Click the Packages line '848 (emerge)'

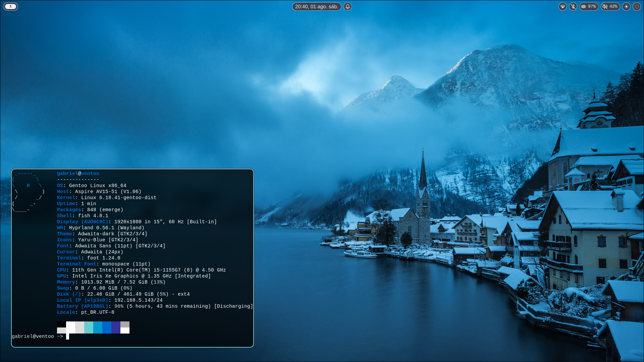tap(90, 210)
